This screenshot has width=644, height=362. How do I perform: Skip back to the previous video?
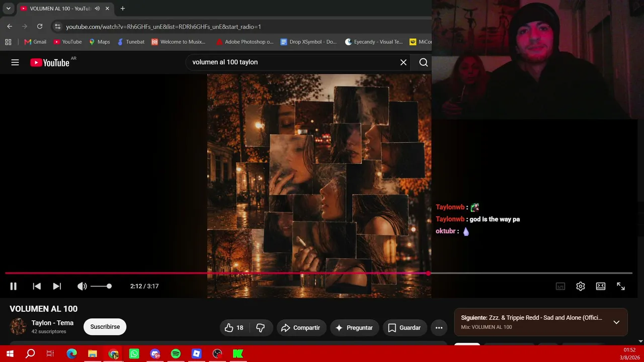click(x=37, y=286)
